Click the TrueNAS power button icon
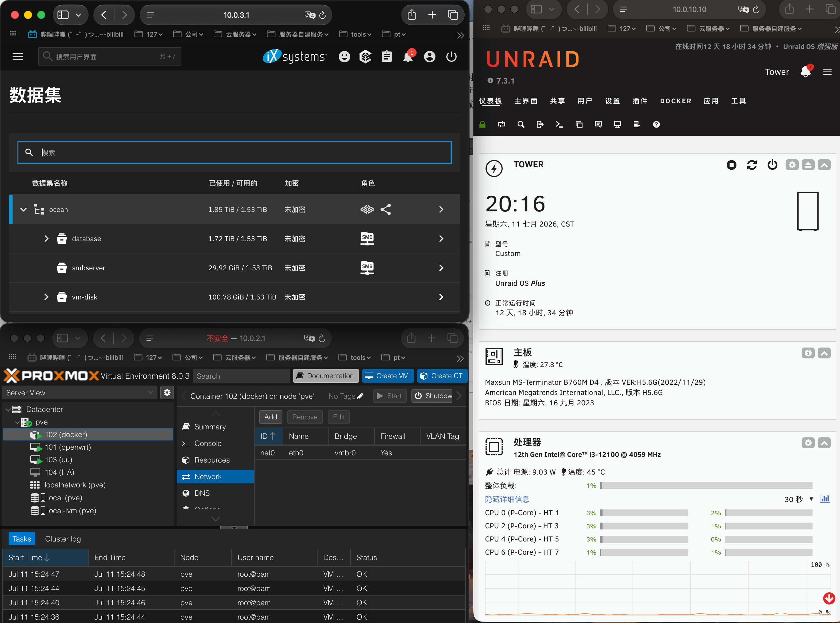The height and width of the screenshot is (623, 840). click(x=451, y=57)
